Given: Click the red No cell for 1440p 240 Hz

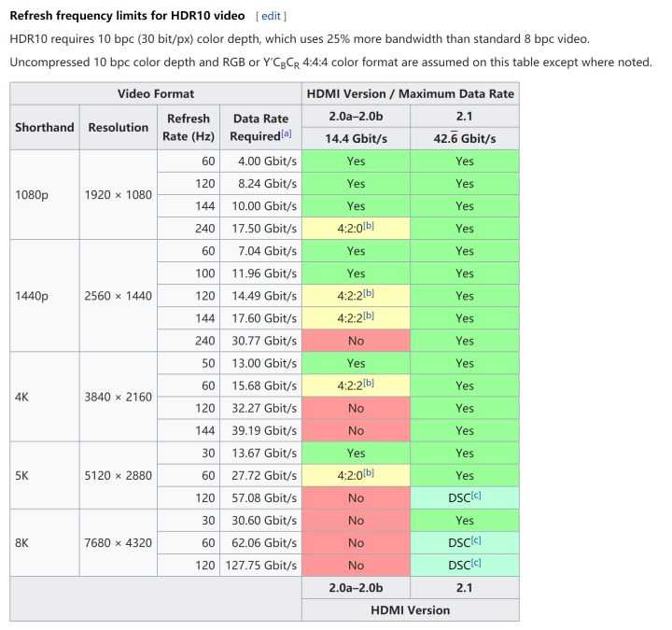Looking at the screenshot, I should tap(356, 341).
